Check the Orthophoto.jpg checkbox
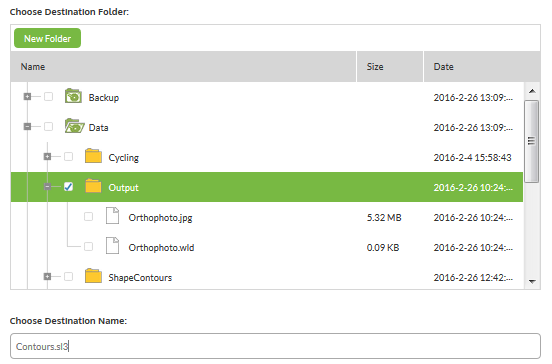 click(88, 216)
